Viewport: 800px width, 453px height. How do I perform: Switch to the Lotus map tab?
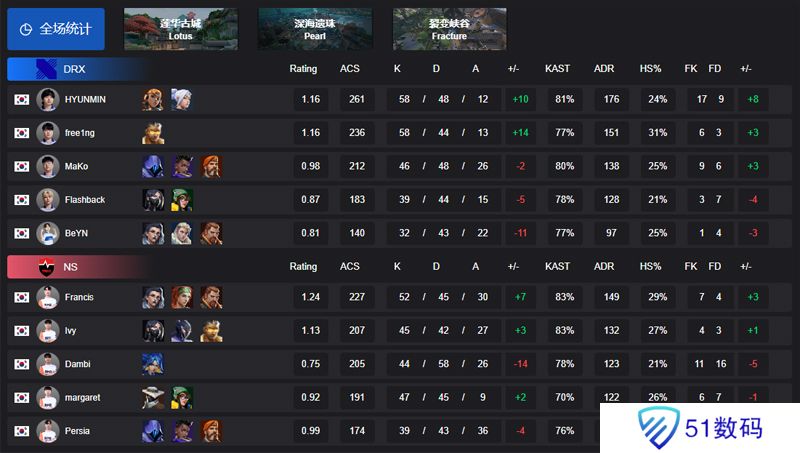click(x=181, y=29)
